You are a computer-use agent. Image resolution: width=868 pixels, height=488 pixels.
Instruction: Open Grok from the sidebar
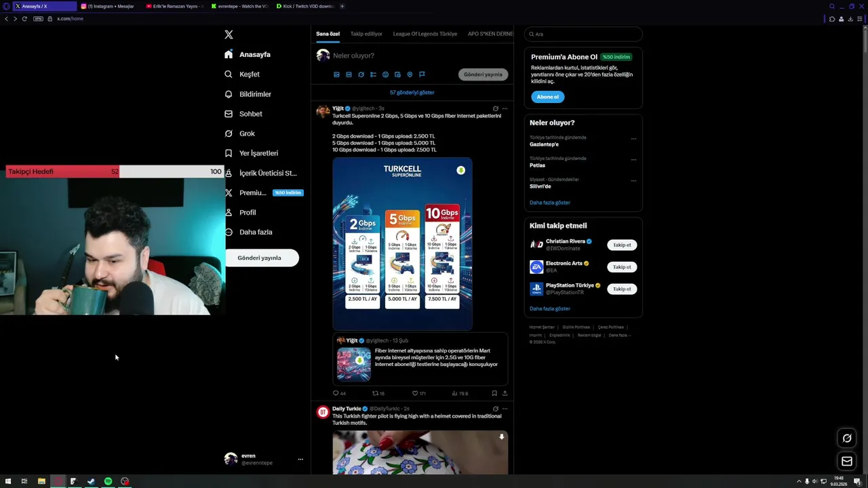click(239, 134)
